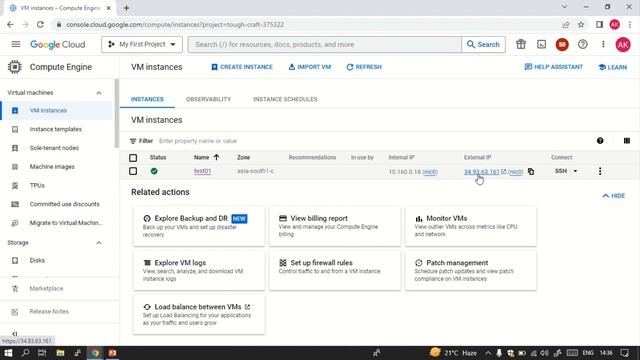Open the AK account avatar
Image resolution: width=640 pixels, height=360 pixels.
[x=623, y=44]
